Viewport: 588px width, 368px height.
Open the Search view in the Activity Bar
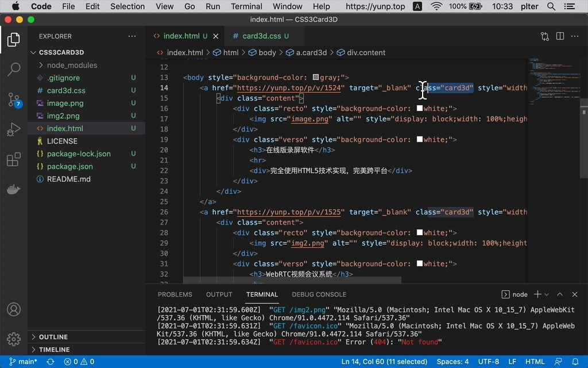pos(14,68)
